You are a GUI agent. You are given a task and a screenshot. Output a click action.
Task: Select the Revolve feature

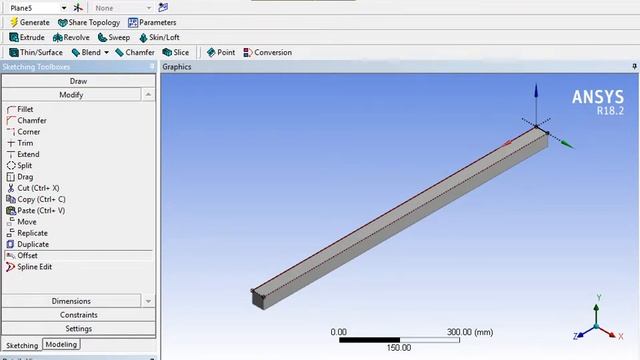71,38
